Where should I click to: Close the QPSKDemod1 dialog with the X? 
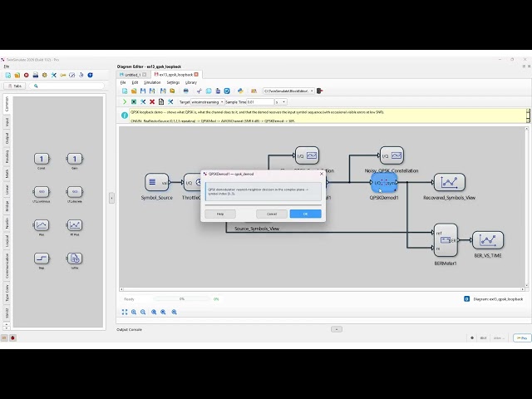(x=322, y=174)
